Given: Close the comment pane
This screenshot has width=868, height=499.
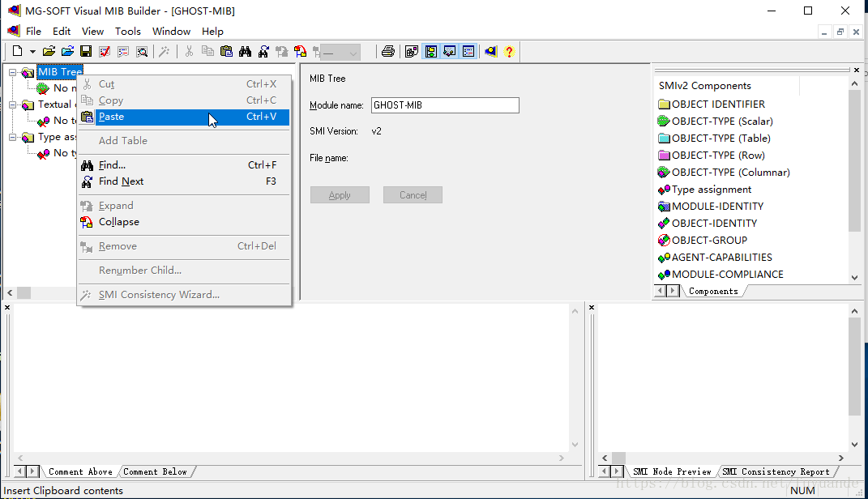Looking at the screenshot, I should pos(7,308).
